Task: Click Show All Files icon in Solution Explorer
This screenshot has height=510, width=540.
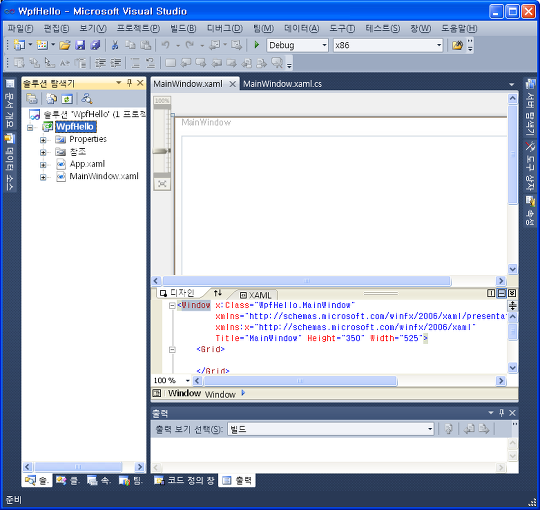Action: coord(51,99)
